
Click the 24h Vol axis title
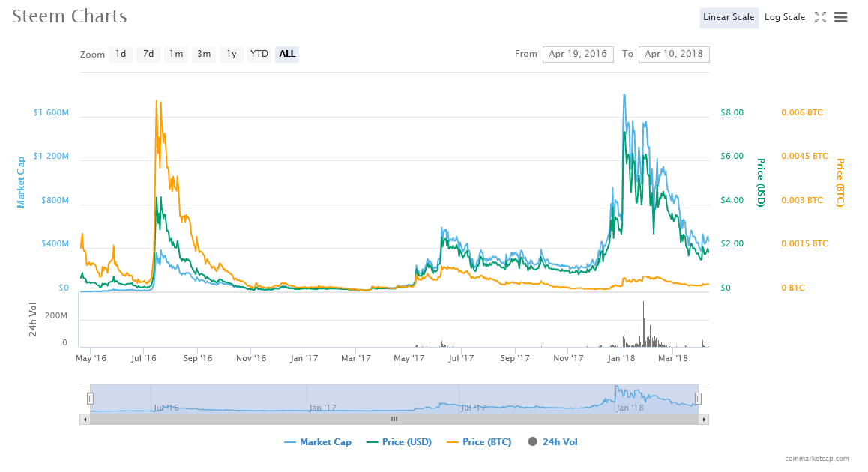click(33, 319)
